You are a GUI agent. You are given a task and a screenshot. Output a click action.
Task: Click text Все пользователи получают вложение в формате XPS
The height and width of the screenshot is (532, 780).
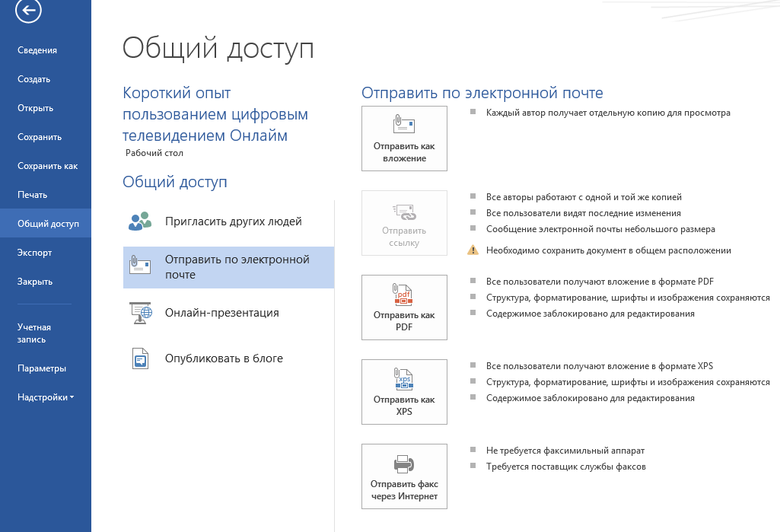pos(600,366)
